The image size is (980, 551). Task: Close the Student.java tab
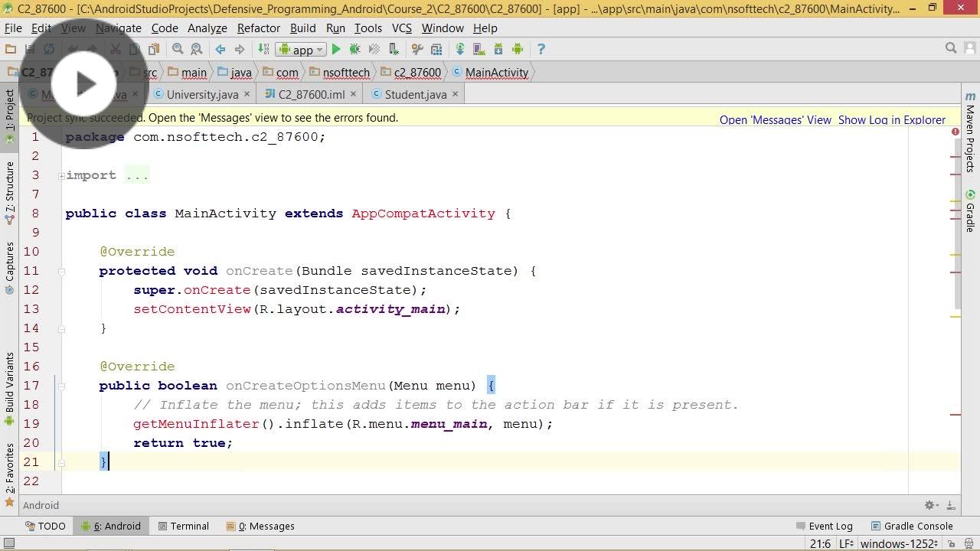pos(455,94)
